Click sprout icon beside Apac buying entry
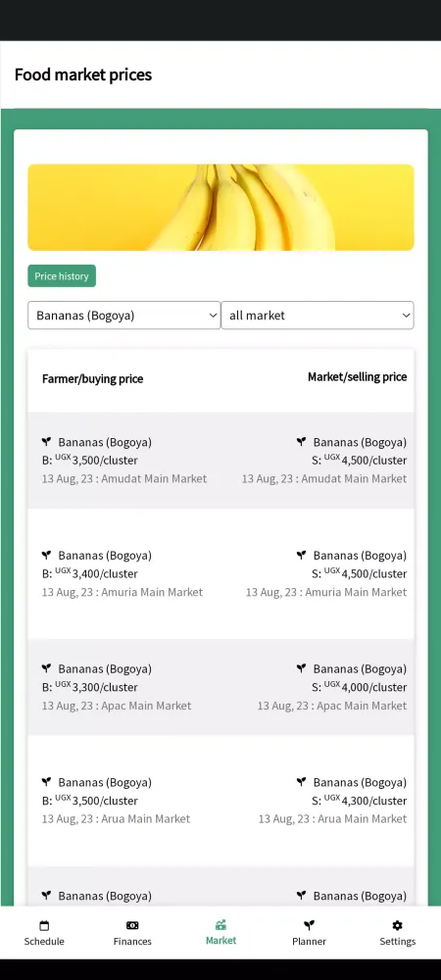Image resolution: width=441 pixels, height=980 pixels. (46, 668)
